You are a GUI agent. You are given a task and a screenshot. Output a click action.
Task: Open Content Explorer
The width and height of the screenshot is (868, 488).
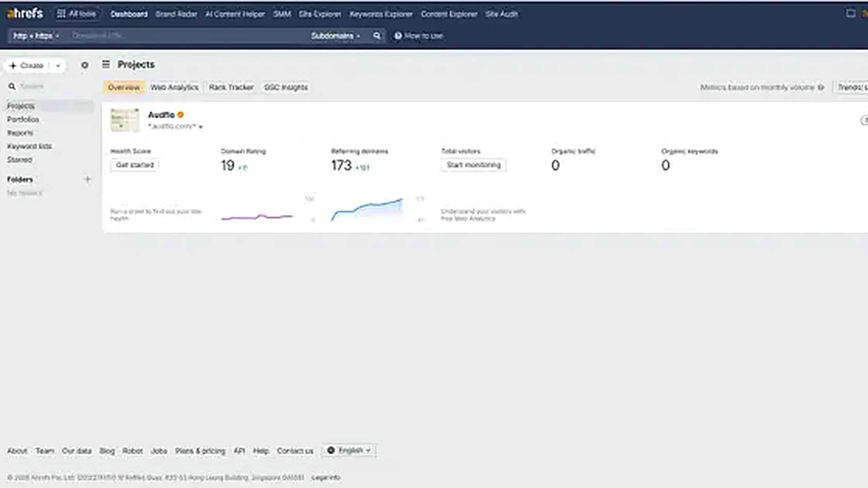pyautogui.click(x=449, y=14)
